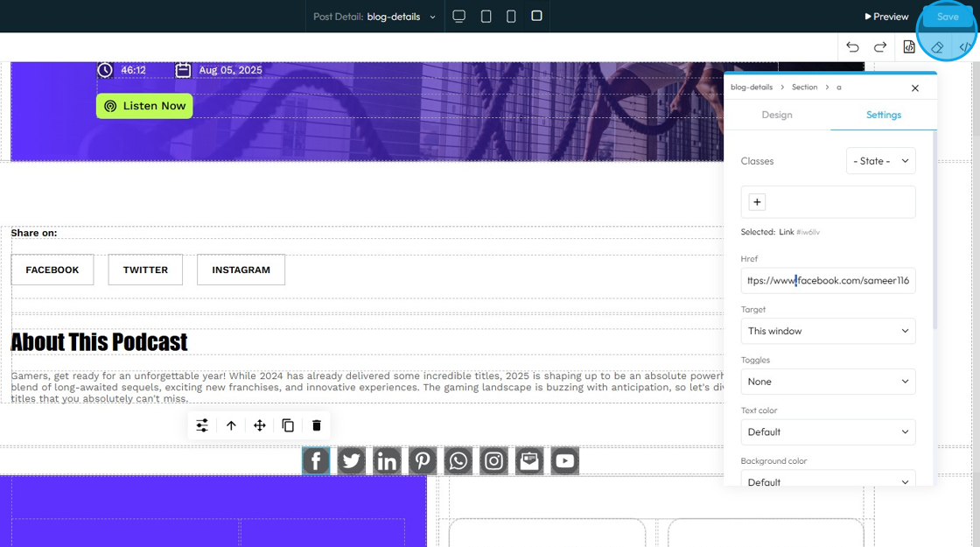Undo the last change
Image resolution: width=980 pixels, height=547 pixels.
pyautogui.click(x=852, y=47)
